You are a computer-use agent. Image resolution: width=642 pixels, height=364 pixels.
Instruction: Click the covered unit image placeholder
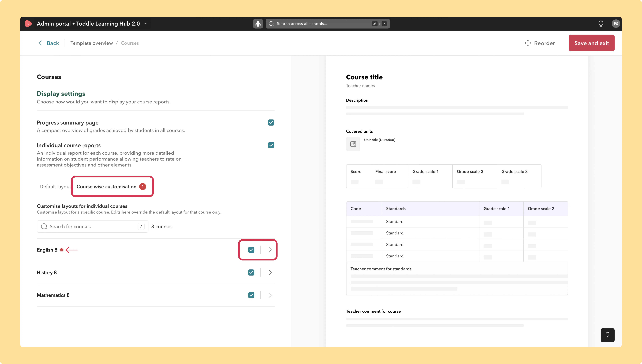pyautogui.click(x=353, y=144)
